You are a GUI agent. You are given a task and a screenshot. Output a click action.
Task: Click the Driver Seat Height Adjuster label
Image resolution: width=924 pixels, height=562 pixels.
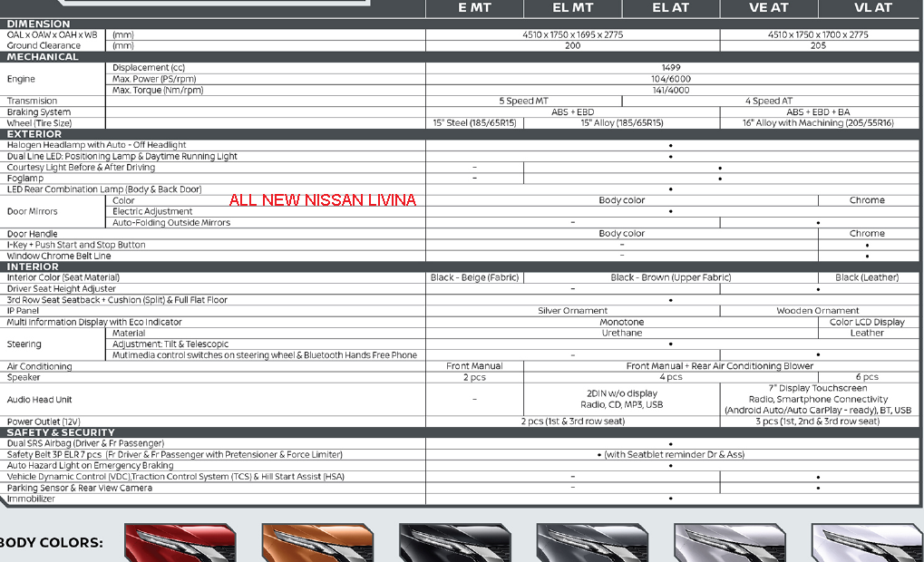[x=62, y=288]
